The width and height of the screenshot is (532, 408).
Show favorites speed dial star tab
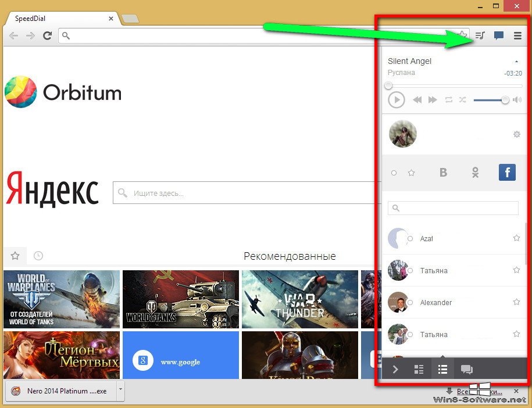(x=15, y=256)
